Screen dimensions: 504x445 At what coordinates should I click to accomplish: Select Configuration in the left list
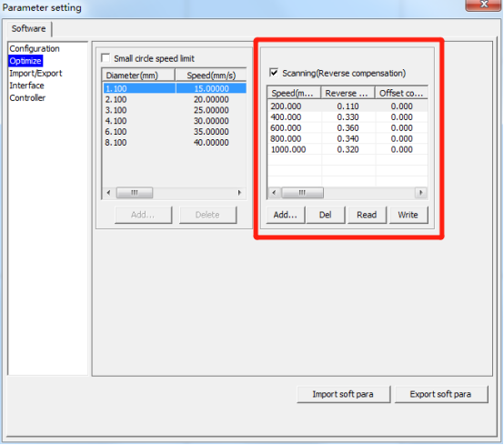[35, 48]
